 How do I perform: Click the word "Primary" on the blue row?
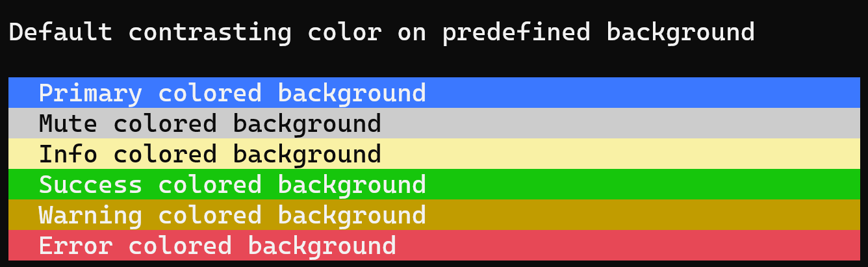point(90,94)
